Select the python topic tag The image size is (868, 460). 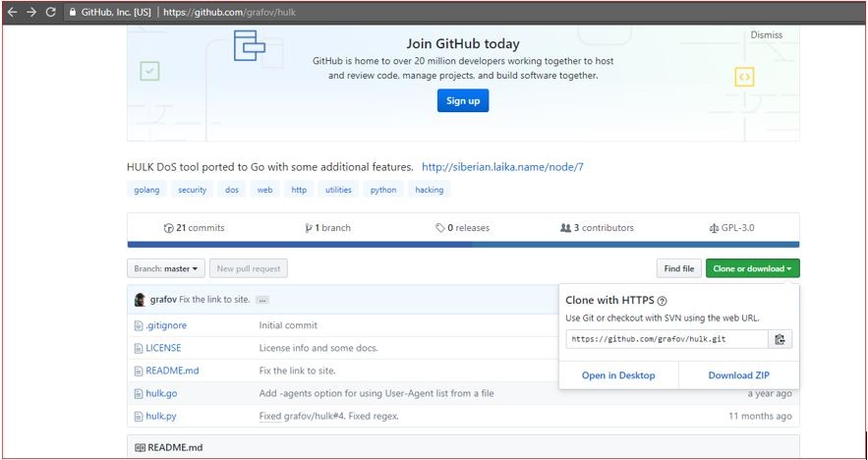383,190
